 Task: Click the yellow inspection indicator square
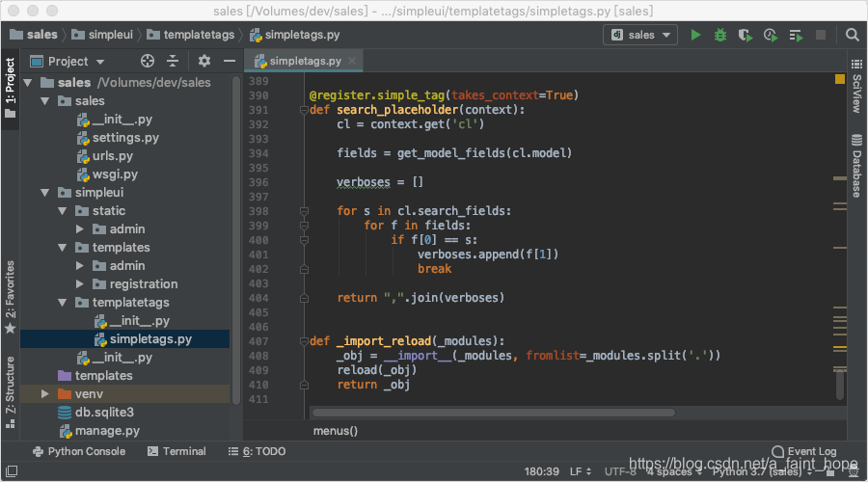(840, 79)
